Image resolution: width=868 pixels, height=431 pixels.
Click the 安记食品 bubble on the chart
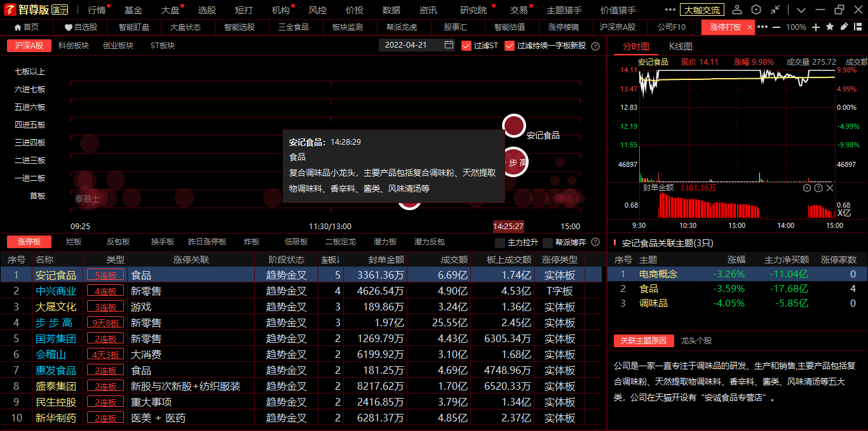(513, 126)
